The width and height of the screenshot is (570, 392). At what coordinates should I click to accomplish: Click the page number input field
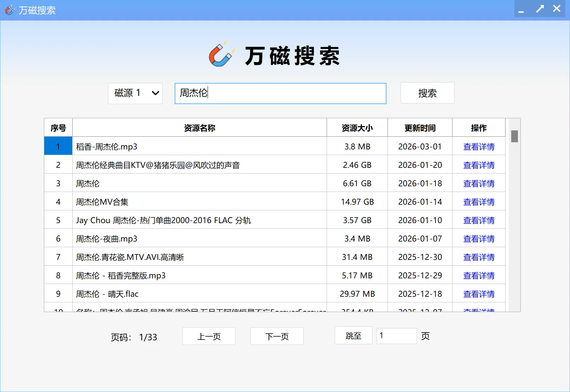[x=396, y=336]
